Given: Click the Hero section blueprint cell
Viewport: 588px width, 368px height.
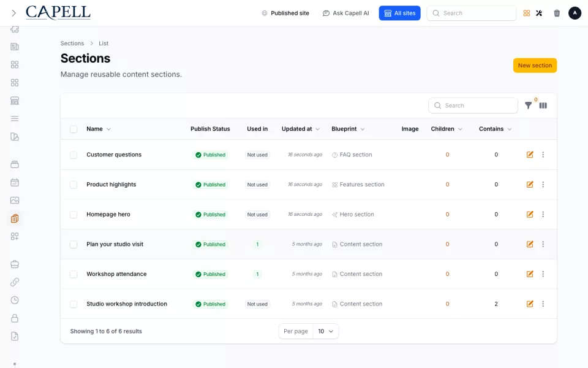Looking at the screenshot, I should pyautogui.click(x=353, y=215).
